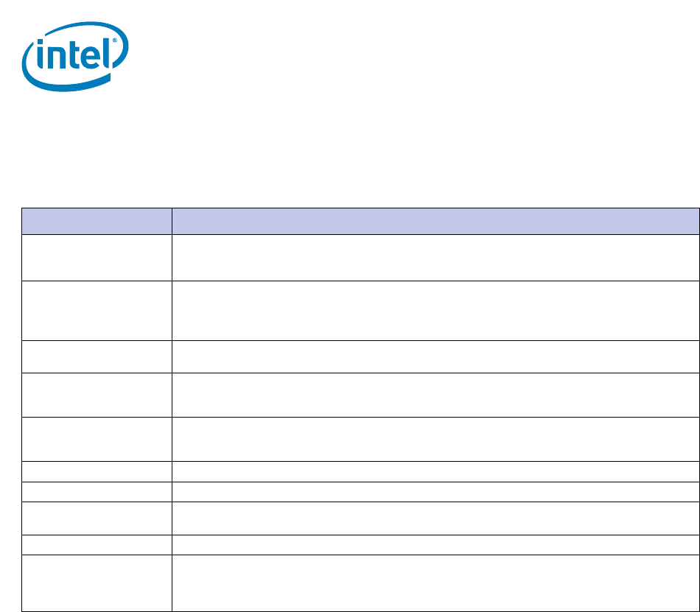Select the wide cell in the second body row
Viewport: 700px width, 612px height.
pyautogui.click(x=435, y=310)
